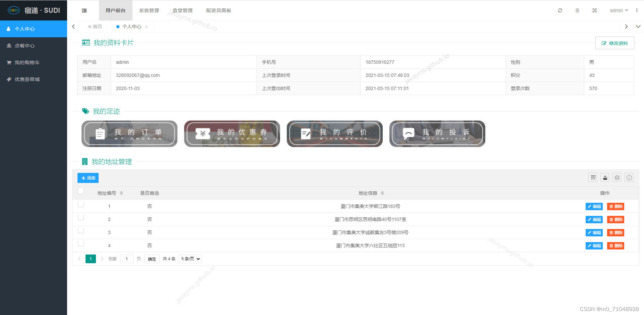
Task: Click the SUDI logo
Action: [x=34, y=10]
